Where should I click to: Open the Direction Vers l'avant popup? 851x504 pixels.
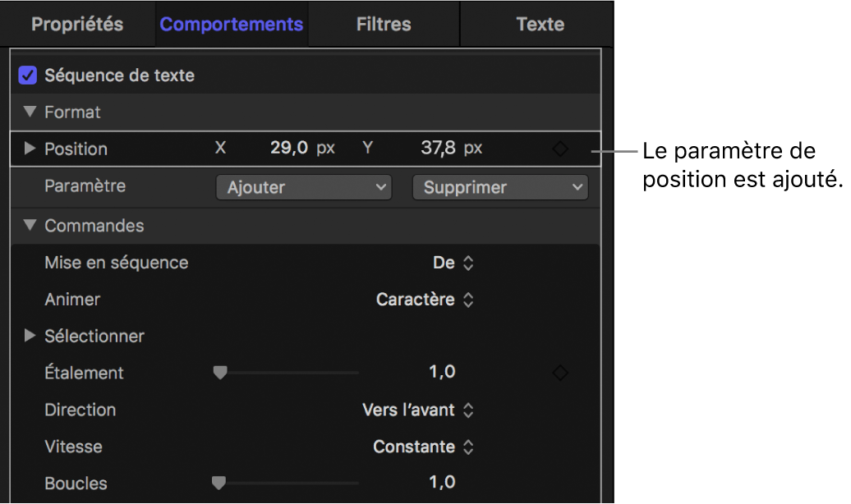click(418, 410)
